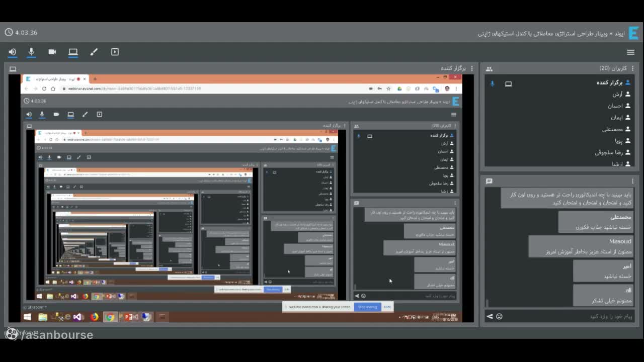Toggle the microphone in the top toolbar
This screenshot has width=644, height=362.
pos(31,52)
